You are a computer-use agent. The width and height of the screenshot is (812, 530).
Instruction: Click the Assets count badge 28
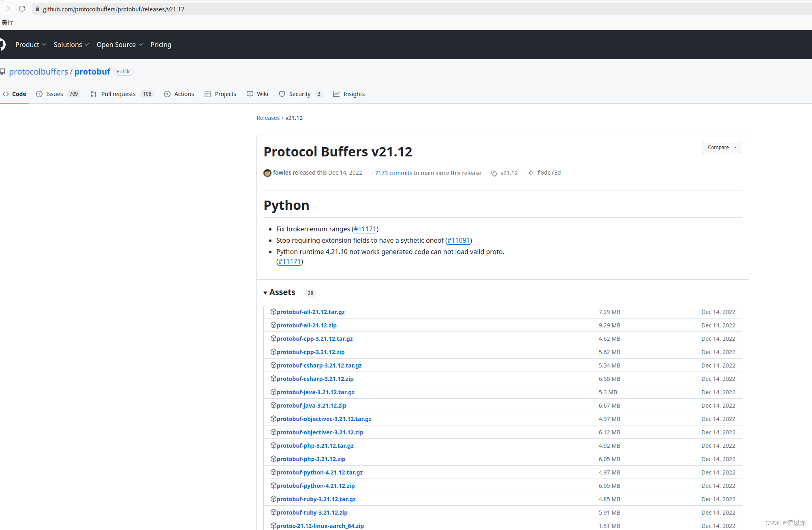tap(310, 293)
